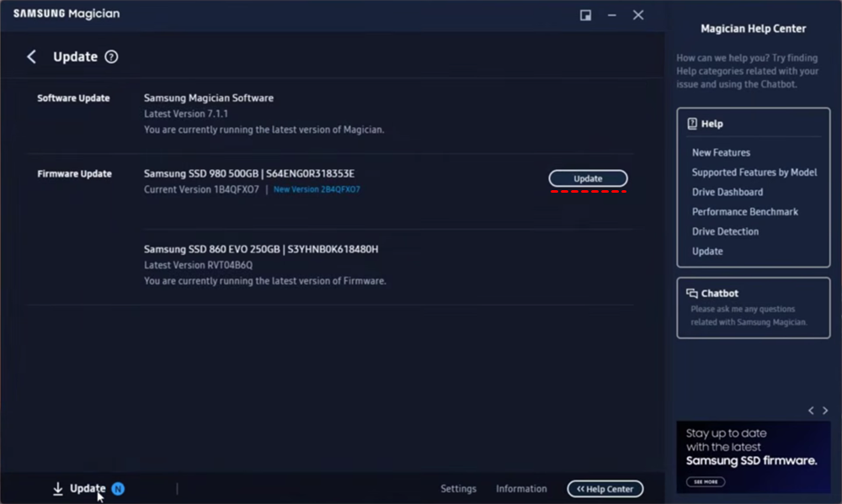Open New Version 2B4QFXO7 link
The width and height of the screenshot is (842, 504).
point(317,189)
